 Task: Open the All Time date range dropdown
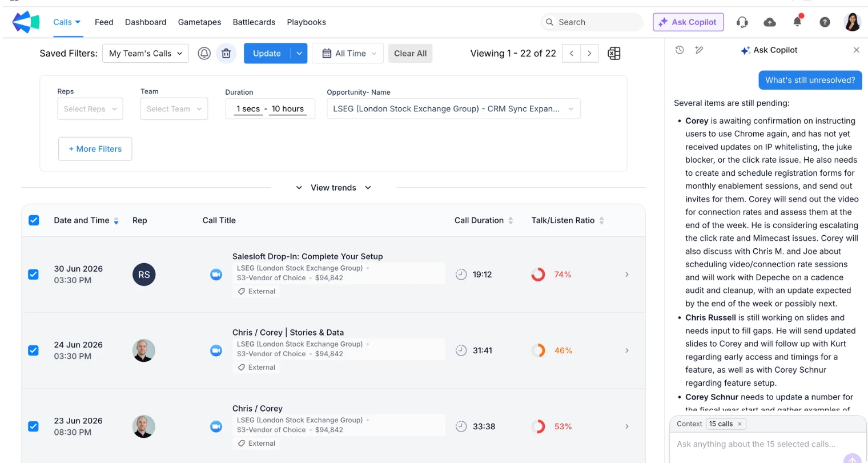(x=348, y=53)
